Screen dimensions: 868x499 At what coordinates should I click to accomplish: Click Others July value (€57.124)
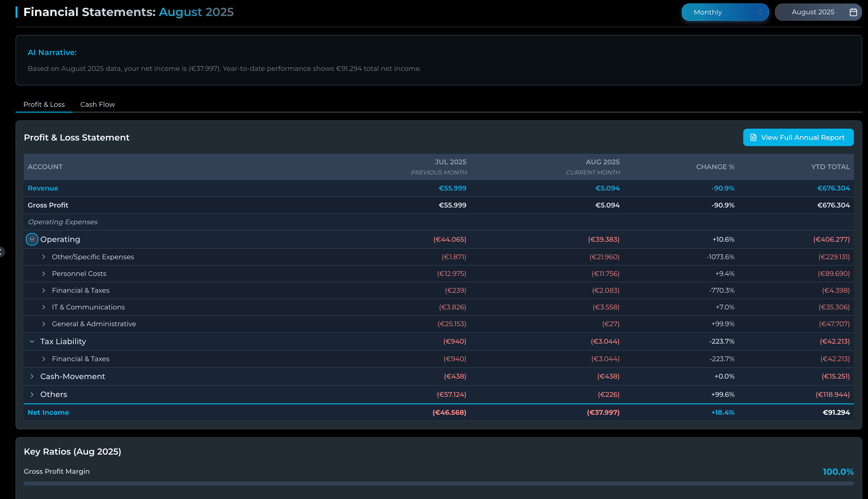(451, 394)
